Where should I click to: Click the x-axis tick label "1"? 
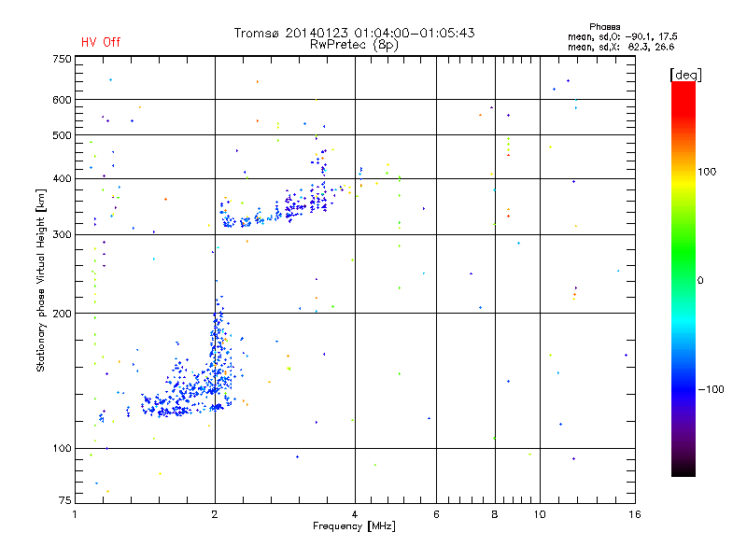(x=75, y=514)
